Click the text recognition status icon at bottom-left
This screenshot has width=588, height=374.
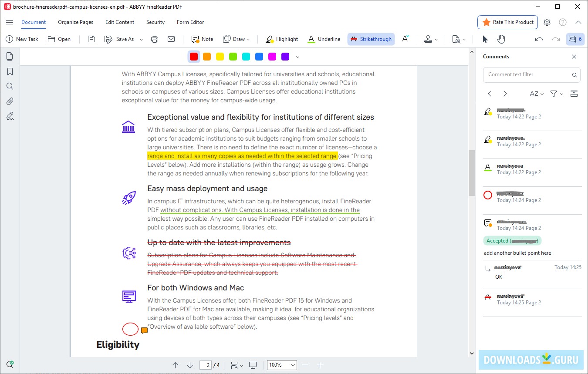(x=10, y=364)
